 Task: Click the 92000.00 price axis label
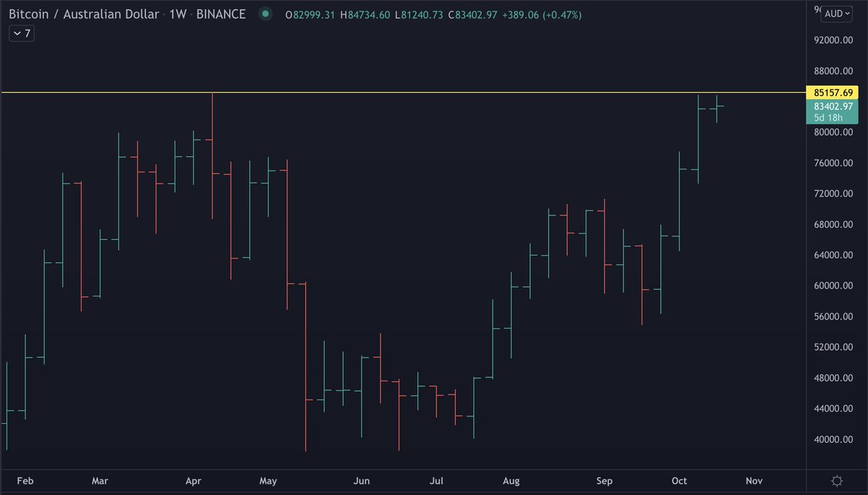pyautogui.click(x=834, y=40)
